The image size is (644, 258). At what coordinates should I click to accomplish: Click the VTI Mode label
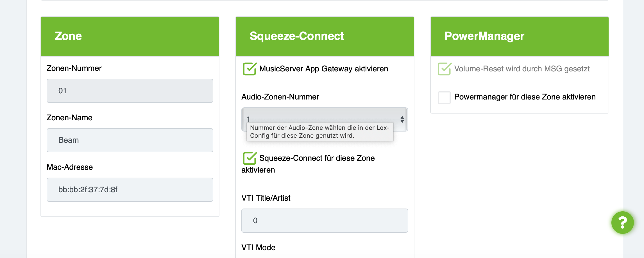coord(258,248)
